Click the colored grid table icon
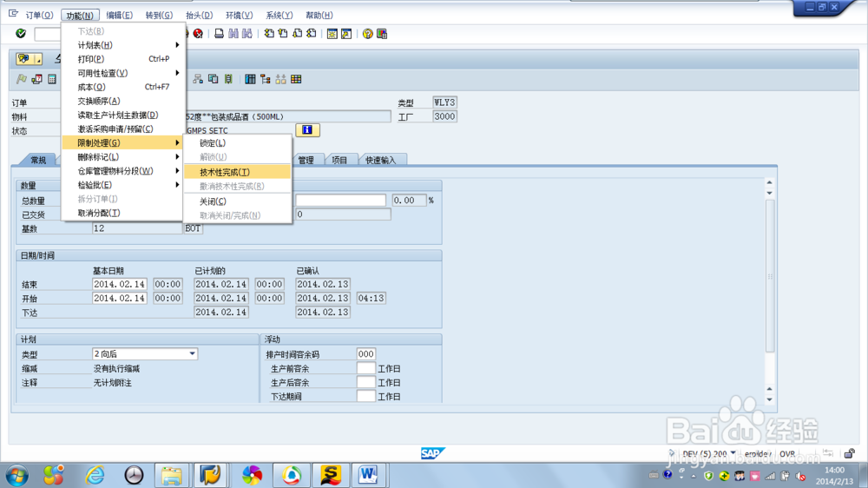868x488 pixels. 296,79
